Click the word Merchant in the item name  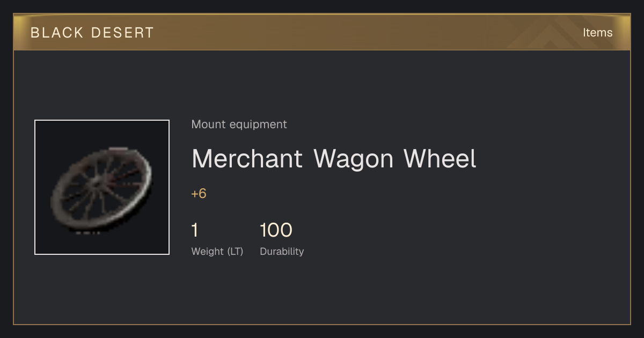pyautogui.click(x=247, y=159)
